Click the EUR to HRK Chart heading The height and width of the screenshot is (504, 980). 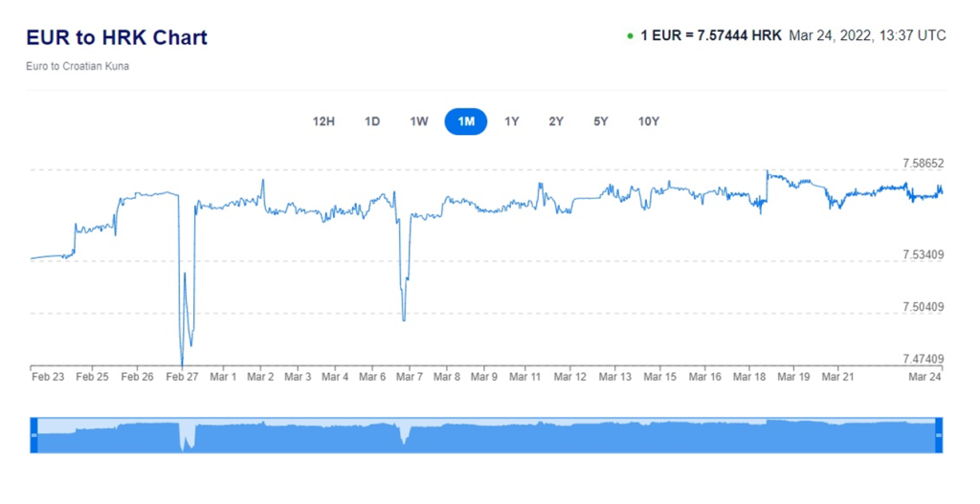pyautogui.click(x=117, y=37)
